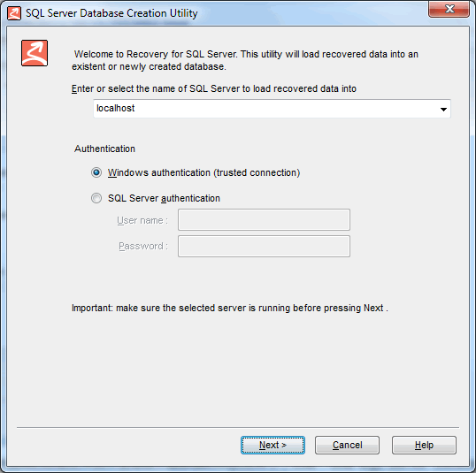
Task: Click the 'Important: make sure' notice text
Action: (229, 308)
